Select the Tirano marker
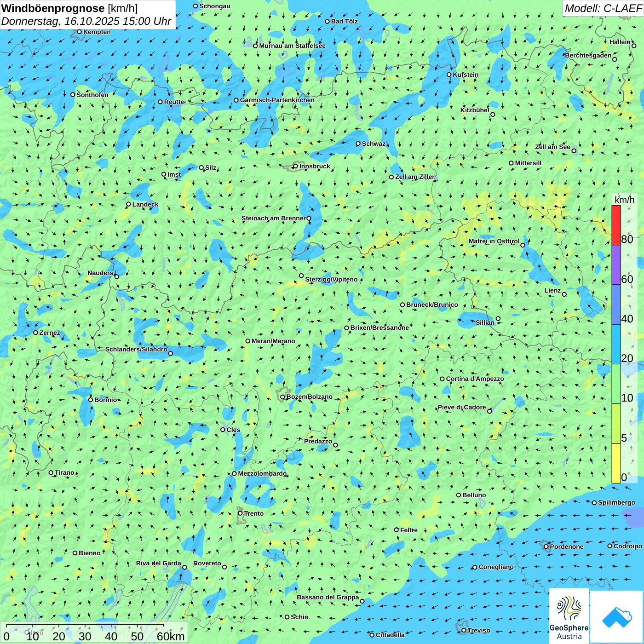 click(x=51, y=472)
